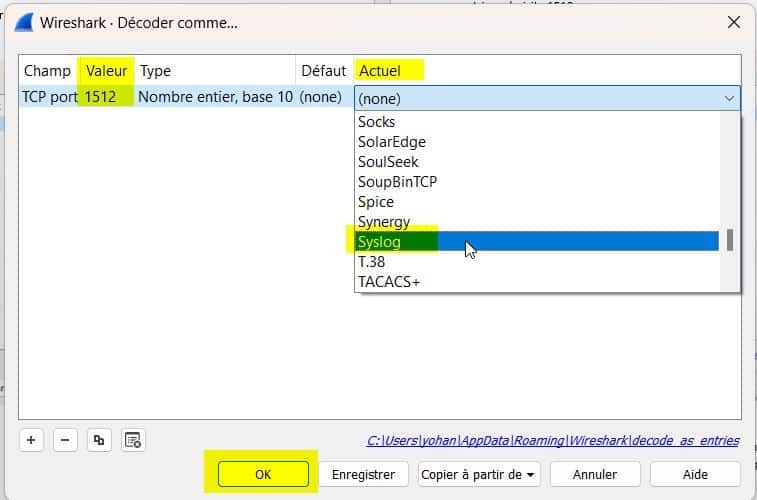The width and height of the screenshot is (757, 500).
Task: Close the Décoder comme dialog
Action: (734, 22)
